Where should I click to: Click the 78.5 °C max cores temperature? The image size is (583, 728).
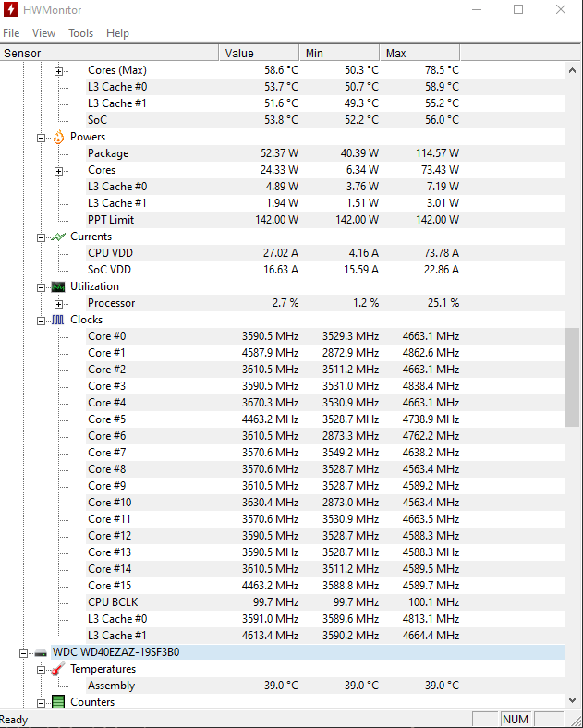click(442, 70)
